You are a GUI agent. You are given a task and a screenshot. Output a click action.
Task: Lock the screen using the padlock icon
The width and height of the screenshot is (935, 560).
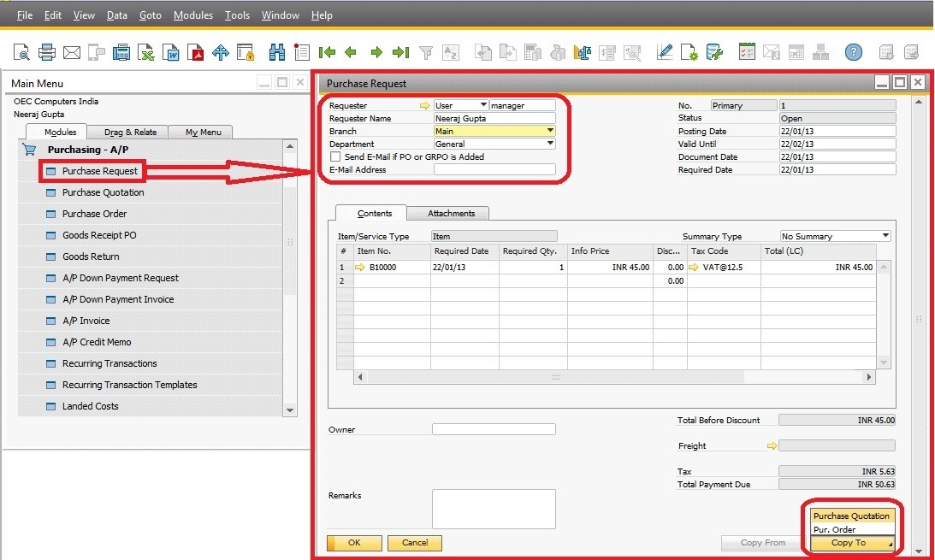[x=244, y=52]
